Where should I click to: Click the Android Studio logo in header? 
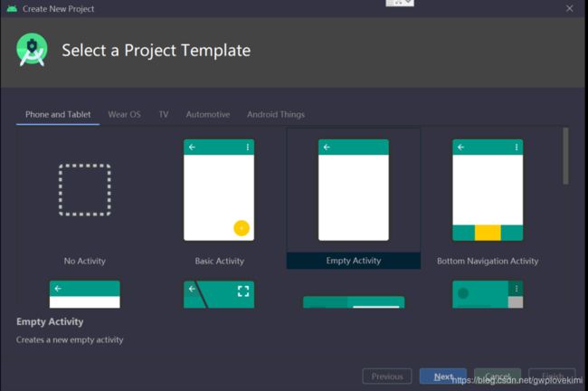pos(32,50)
